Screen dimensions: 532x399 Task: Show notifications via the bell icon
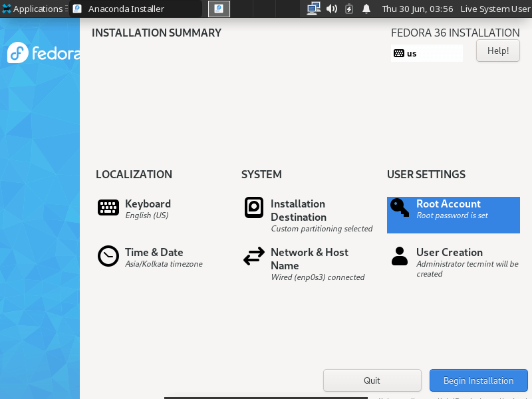366,9
